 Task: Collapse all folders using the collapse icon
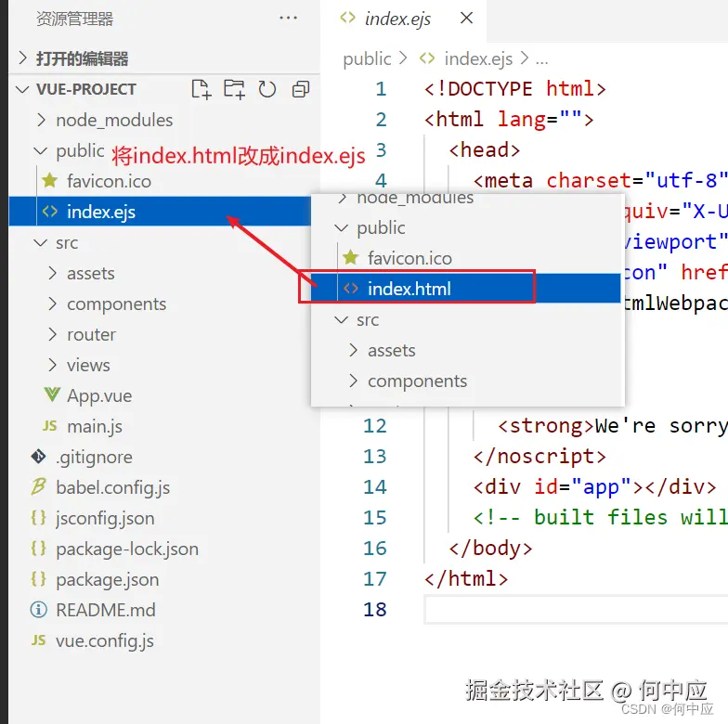[301, 89]
